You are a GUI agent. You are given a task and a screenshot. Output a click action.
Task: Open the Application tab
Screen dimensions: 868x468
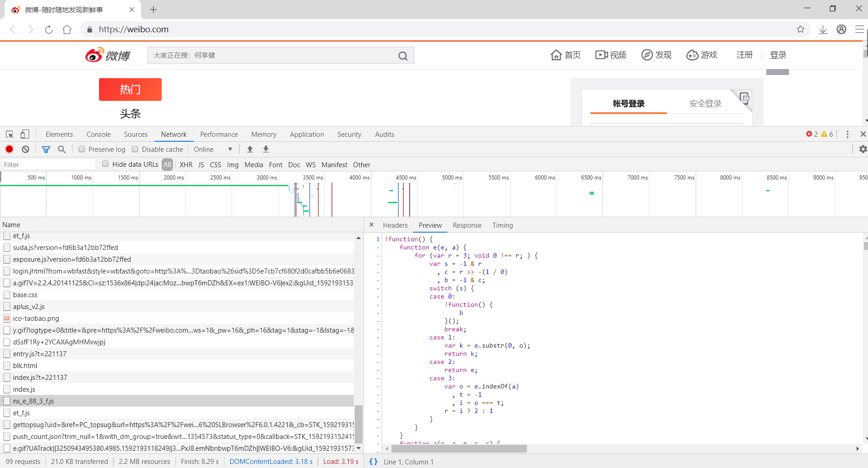307,134
